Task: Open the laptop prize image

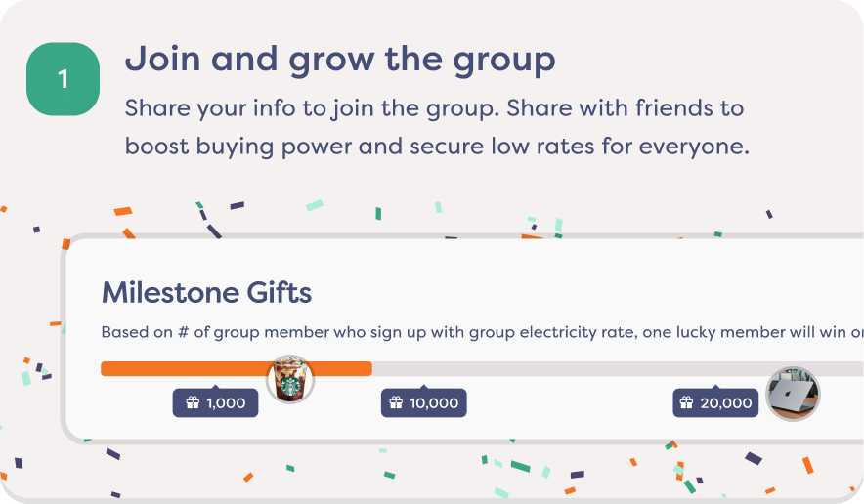Action: 793,394
